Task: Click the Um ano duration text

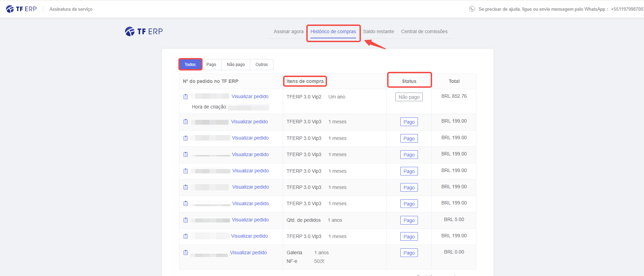Action: pos(337,97)
